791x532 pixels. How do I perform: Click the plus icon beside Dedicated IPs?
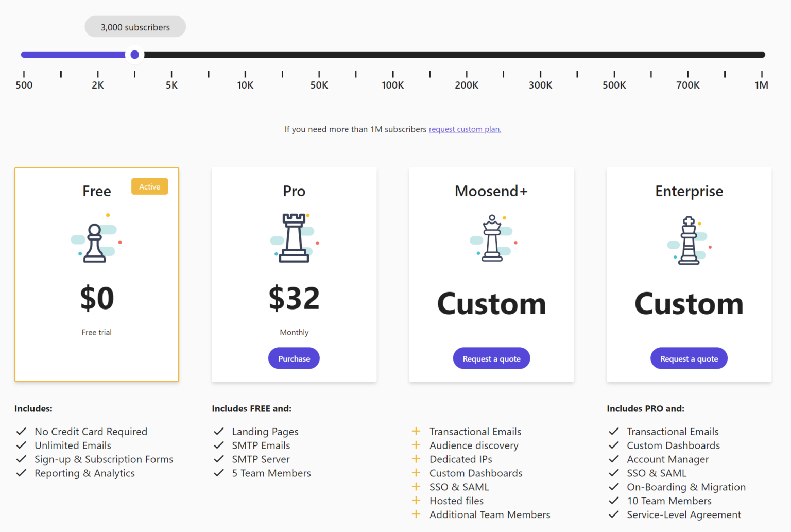pos(416,458)
